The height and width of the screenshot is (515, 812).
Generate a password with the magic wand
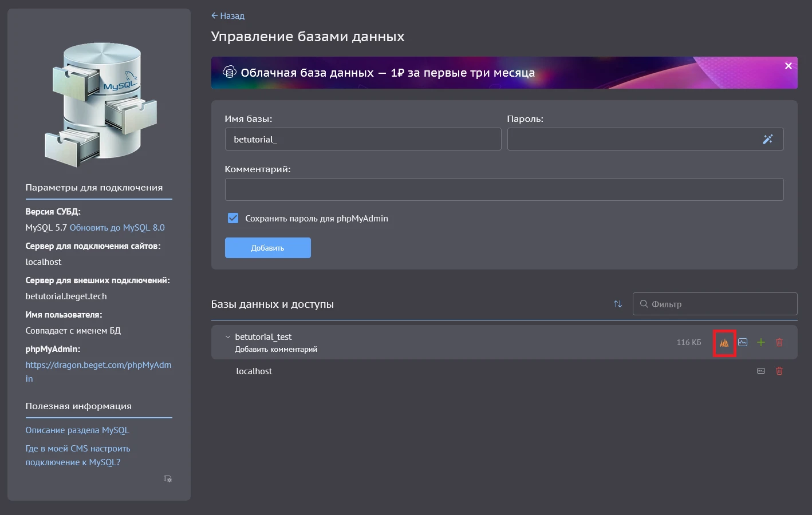tap(768, 139)
